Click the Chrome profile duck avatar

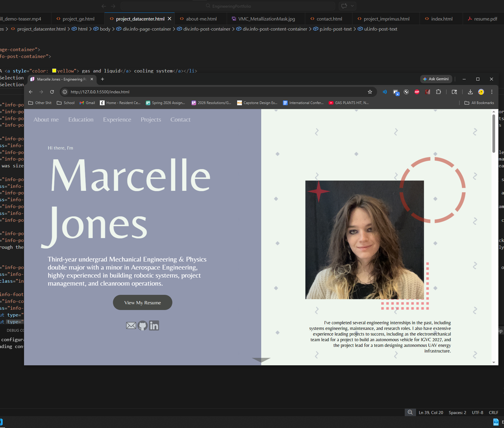tap(481, 92)
